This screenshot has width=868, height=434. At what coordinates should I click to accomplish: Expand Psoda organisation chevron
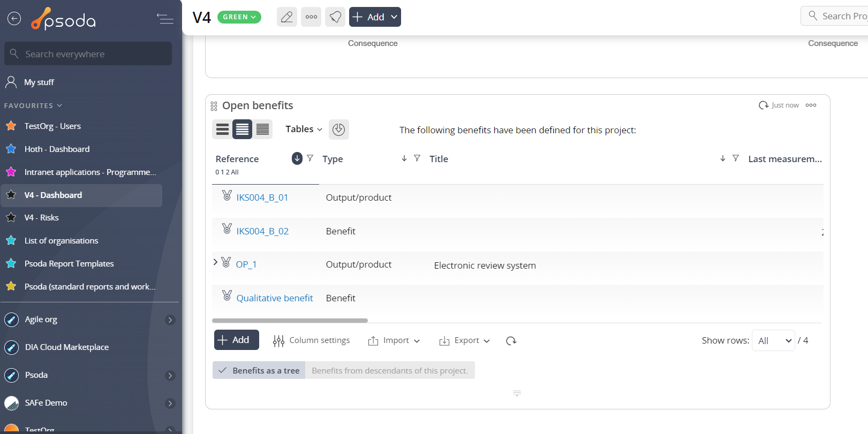(170, 376)
